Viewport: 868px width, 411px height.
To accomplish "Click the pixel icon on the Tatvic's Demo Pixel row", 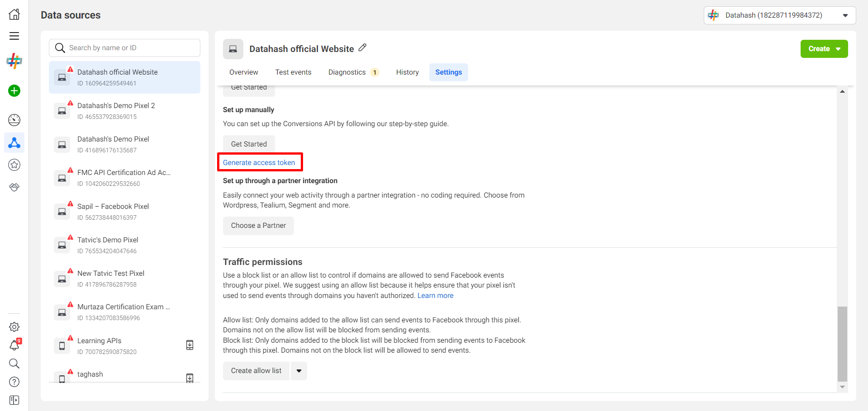I will pos(62,245).
